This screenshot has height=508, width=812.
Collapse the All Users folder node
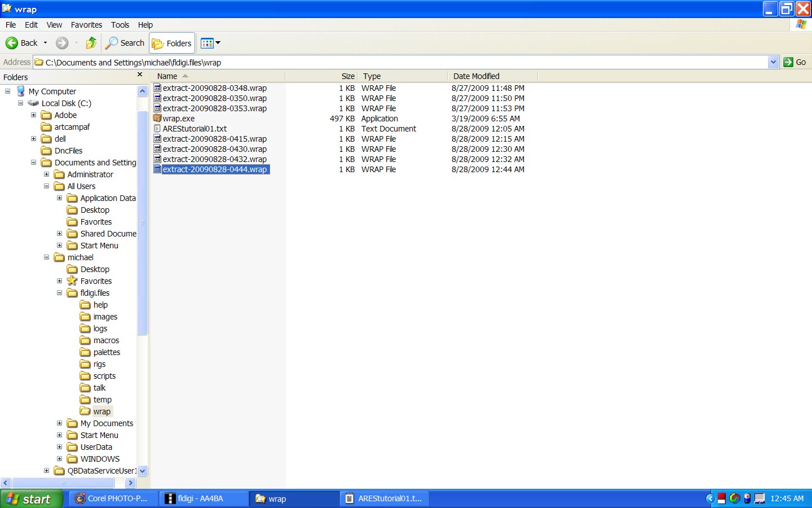(47, 186)
